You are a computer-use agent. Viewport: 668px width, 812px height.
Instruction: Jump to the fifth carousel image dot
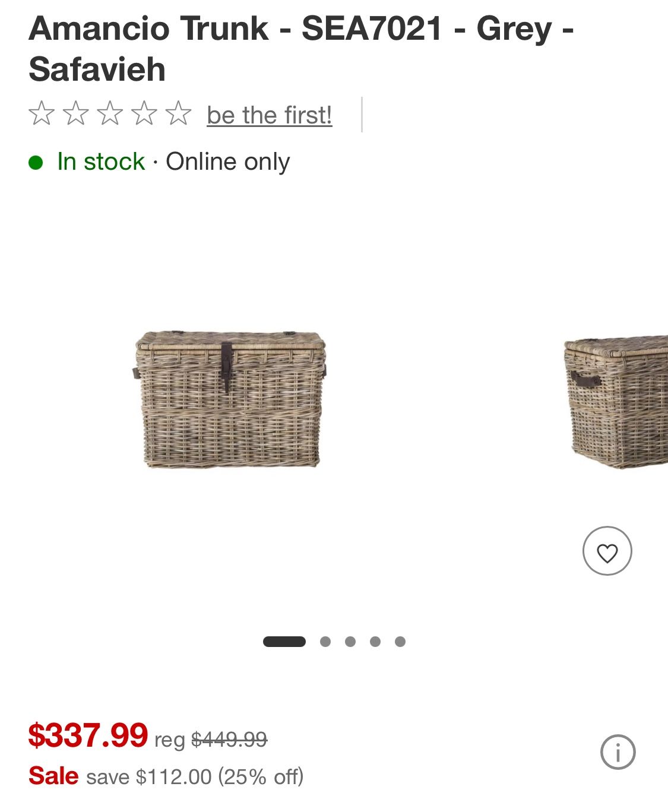tap(400, 642)
